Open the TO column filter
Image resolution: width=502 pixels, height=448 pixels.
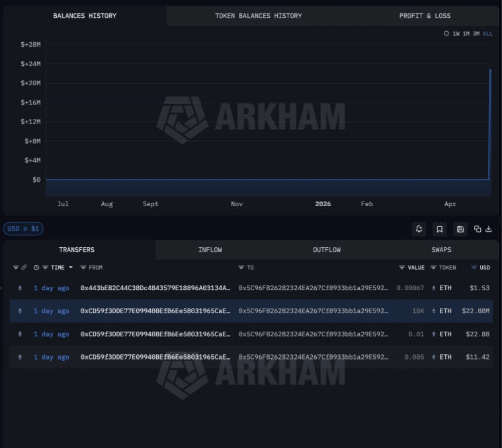pos(241,268)
